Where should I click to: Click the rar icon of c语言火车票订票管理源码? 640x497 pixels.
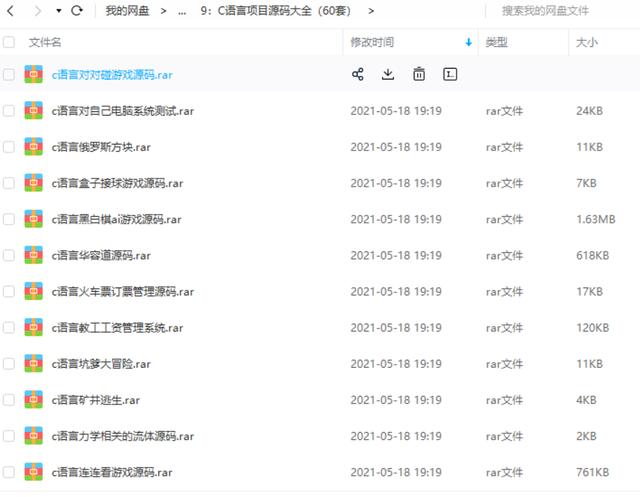33,291
